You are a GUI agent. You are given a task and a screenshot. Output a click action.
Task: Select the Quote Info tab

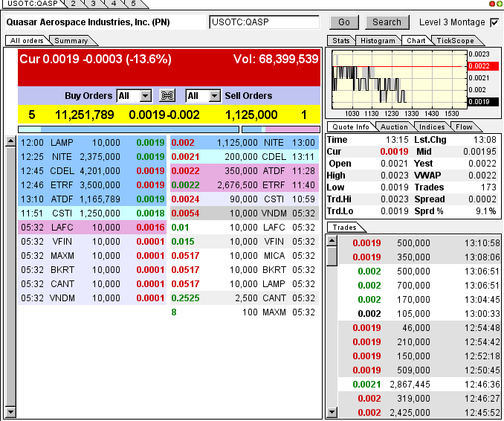pyautogui.click(x=351, y=127)
